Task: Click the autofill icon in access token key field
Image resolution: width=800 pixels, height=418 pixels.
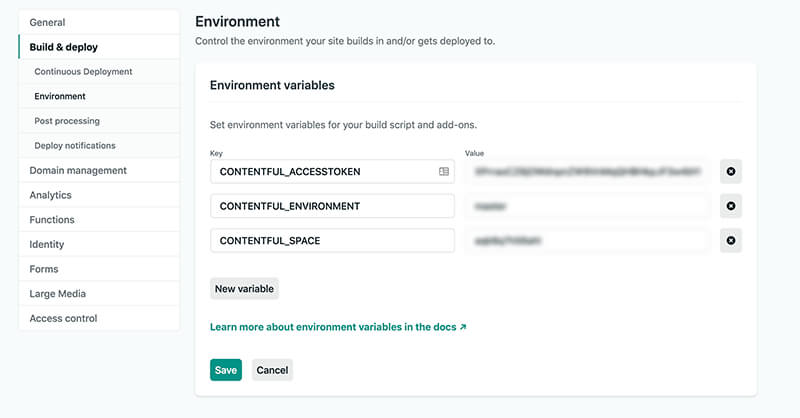Action: 444,172
